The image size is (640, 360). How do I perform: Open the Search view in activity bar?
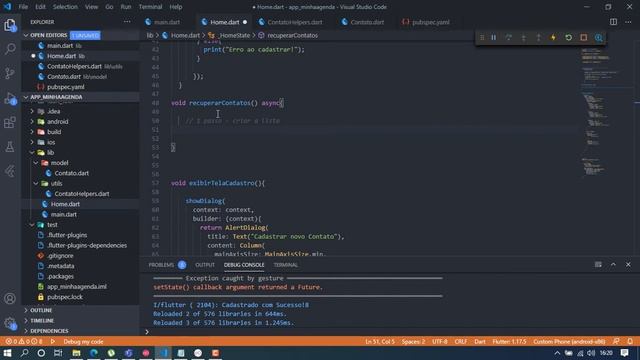10,49
